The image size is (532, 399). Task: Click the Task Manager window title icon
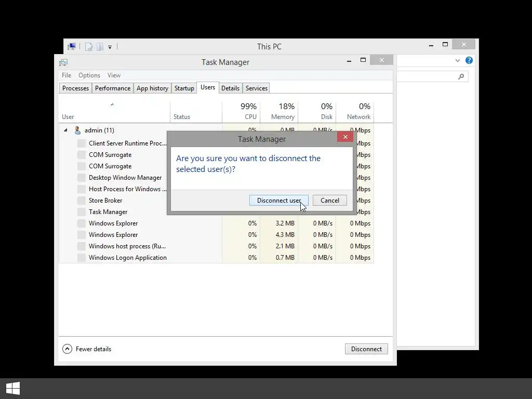point(63,62)
